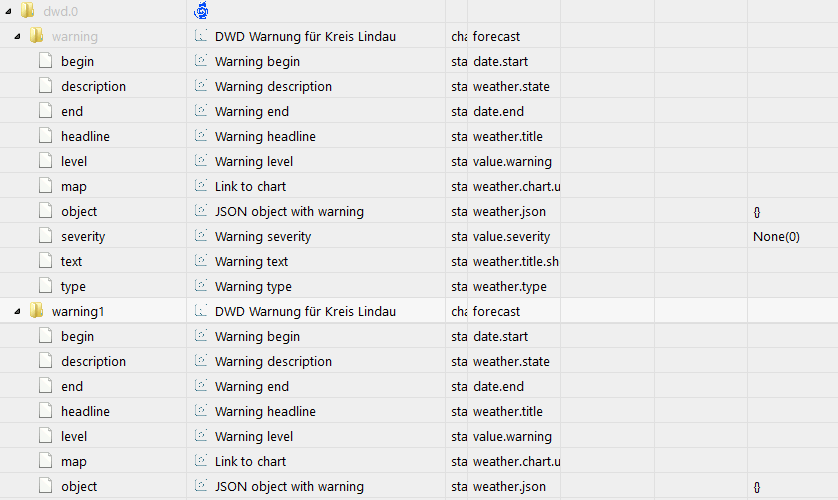Click chart icon beside warning's Warning level
Screen dimensions: 838x500
(x=201, y=161)
